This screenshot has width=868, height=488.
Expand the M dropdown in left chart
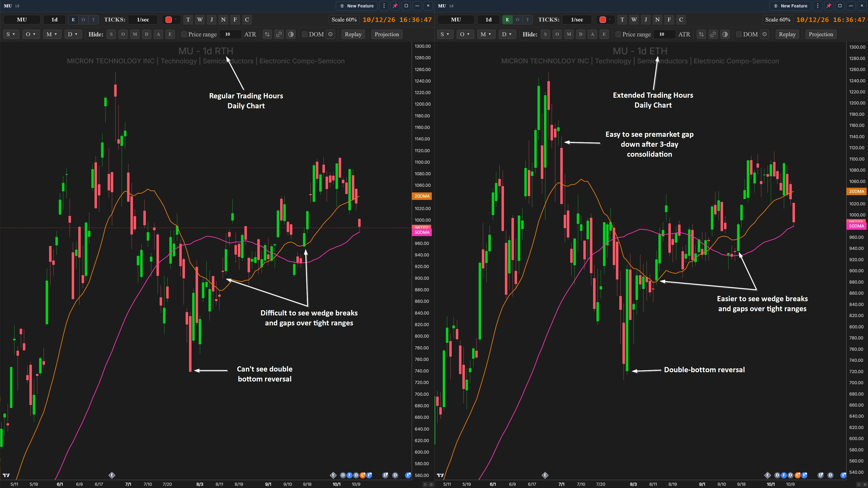tap(52, 34)
